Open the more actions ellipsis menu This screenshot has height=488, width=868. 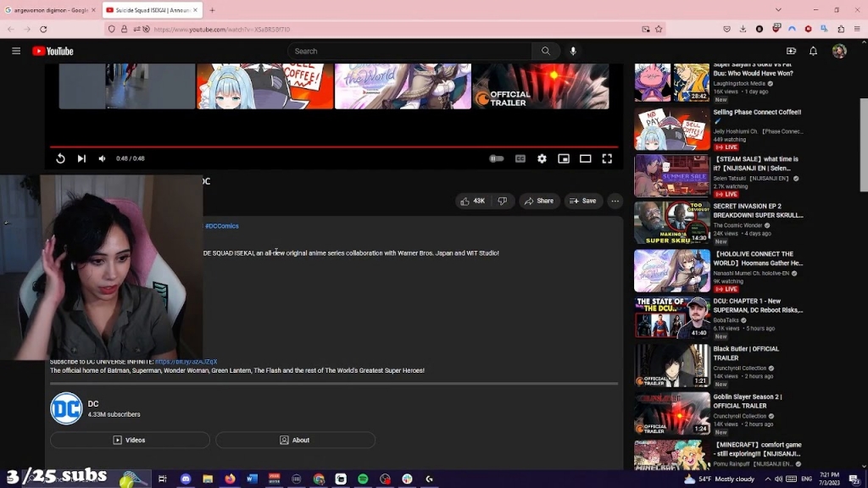615,201
